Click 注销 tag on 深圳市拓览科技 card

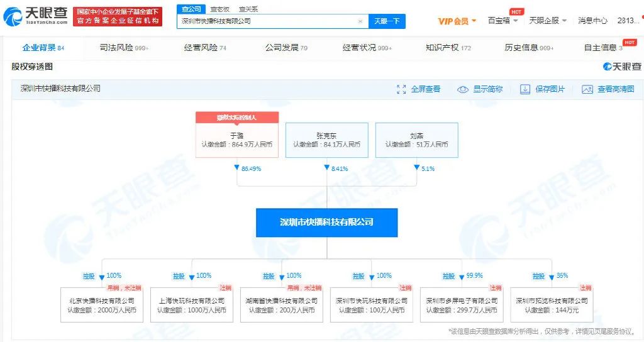pos(586,288)
